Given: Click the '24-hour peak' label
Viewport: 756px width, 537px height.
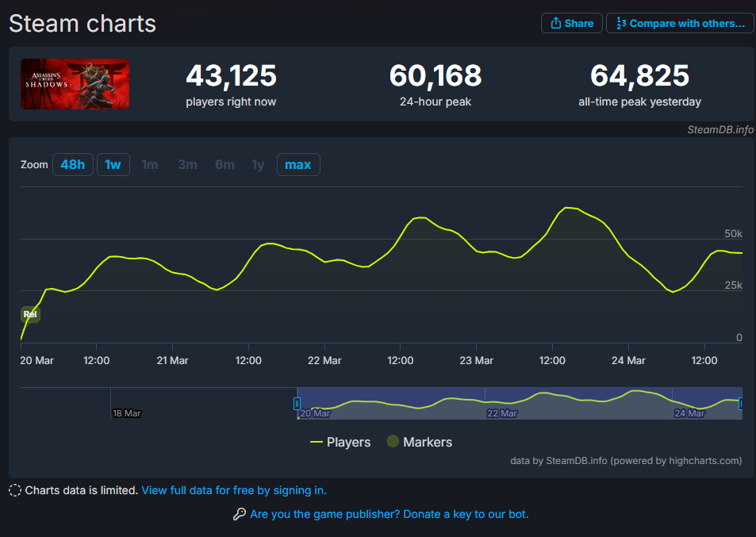Looking at the screenshot, I should [x=436, y=102].
